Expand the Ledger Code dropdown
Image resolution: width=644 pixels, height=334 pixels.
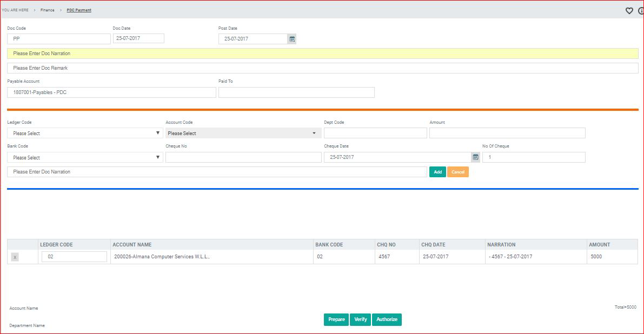85,133
